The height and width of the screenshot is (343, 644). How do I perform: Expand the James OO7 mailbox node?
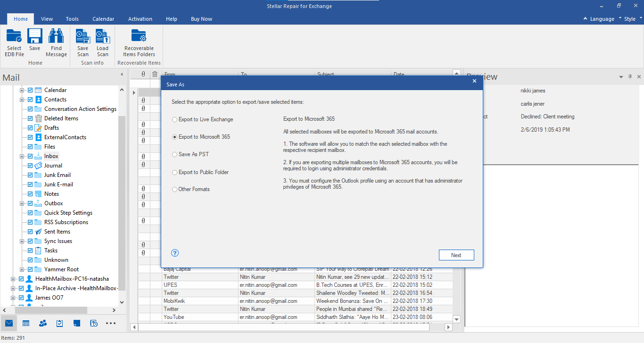coord(13,298)
